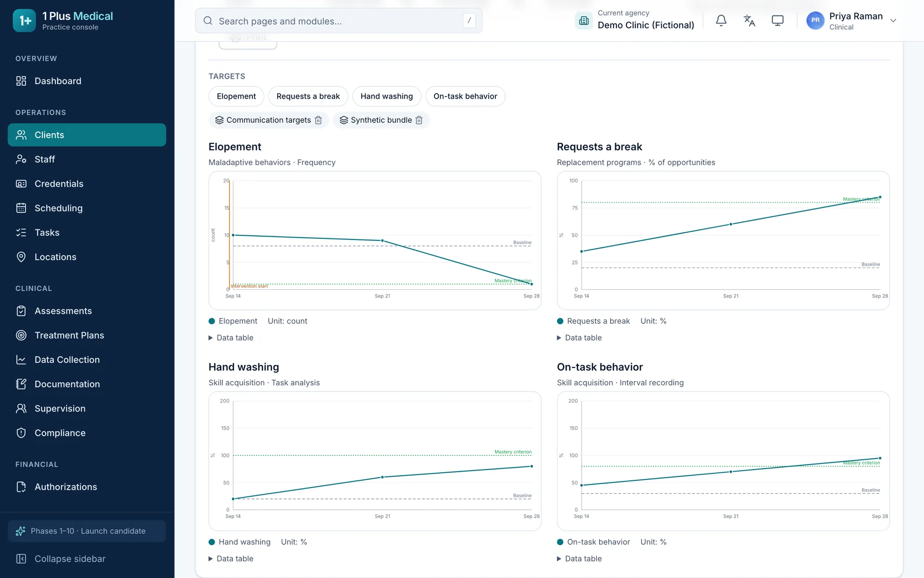Viewport: 924px width, 578px height.
Task: Expand the Requests a break data table
Action: (580, 338)
